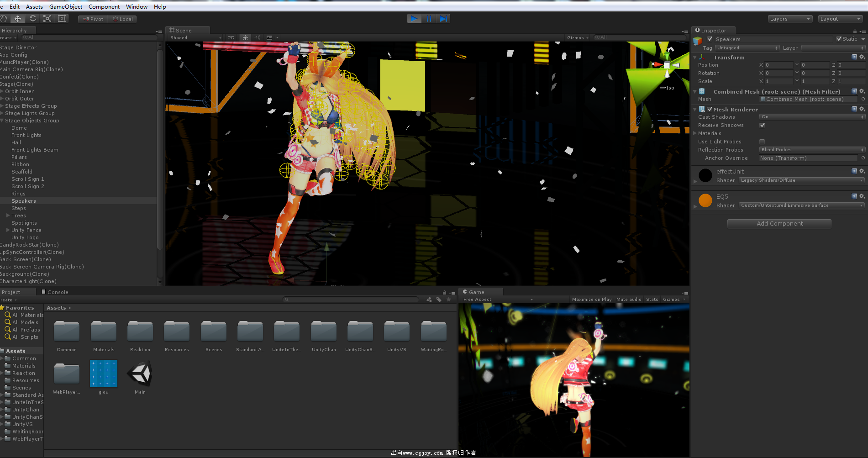Select the Hand (pan) tool
Screen dimensions: 868x458
pyautogui.click(x=4, y=19)
